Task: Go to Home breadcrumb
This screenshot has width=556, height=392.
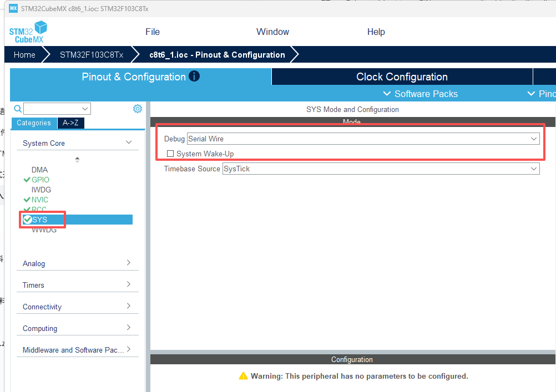Action: click(24, 54)
